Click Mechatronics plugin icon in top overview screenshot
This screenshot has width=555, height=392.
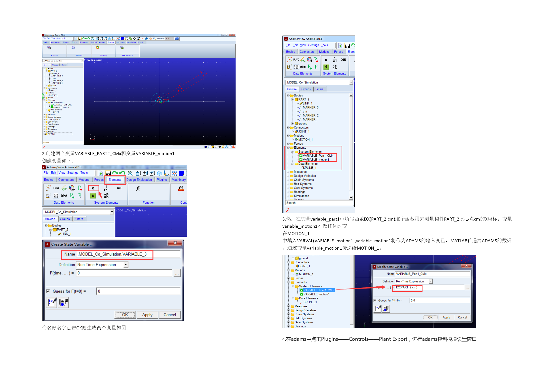pyautogui.click(x=122, y=47)
